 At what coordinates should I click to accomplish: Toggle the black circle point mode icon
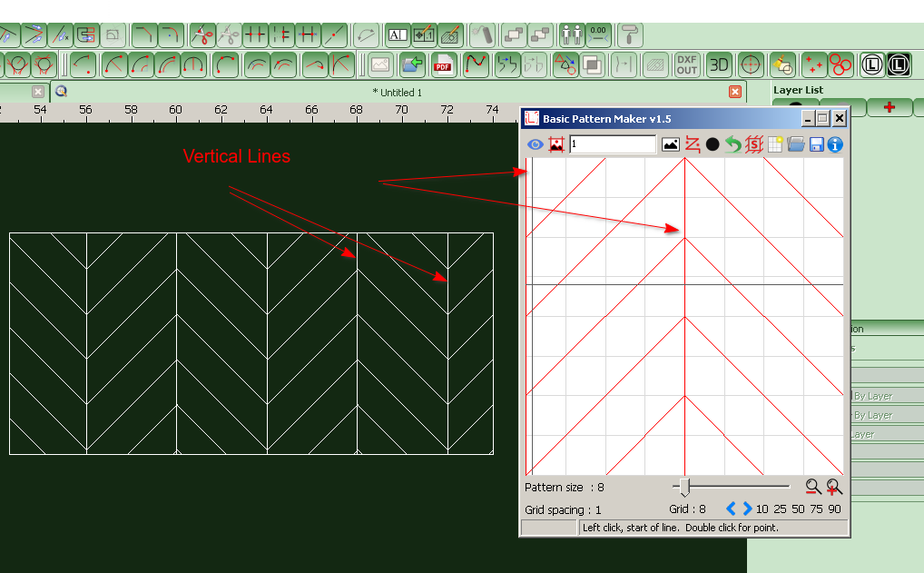pos(713,144)
